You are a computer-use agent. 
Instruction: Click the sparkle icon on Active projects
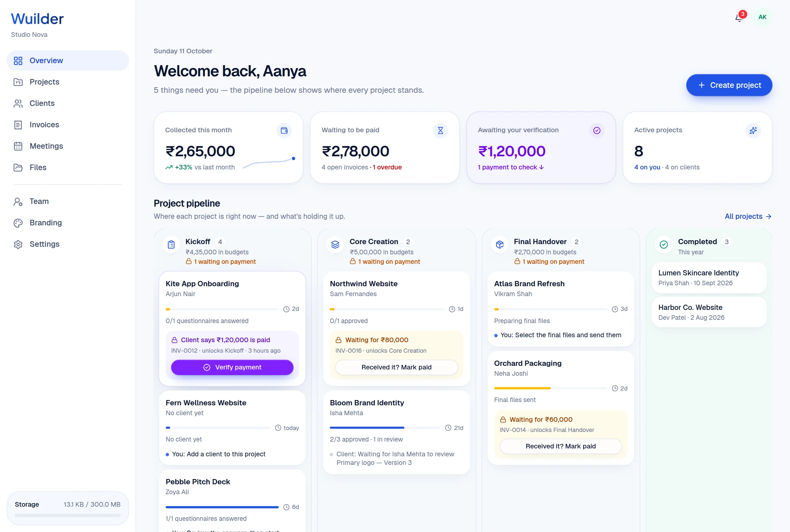pyautogui.click(x=753, y=130)
